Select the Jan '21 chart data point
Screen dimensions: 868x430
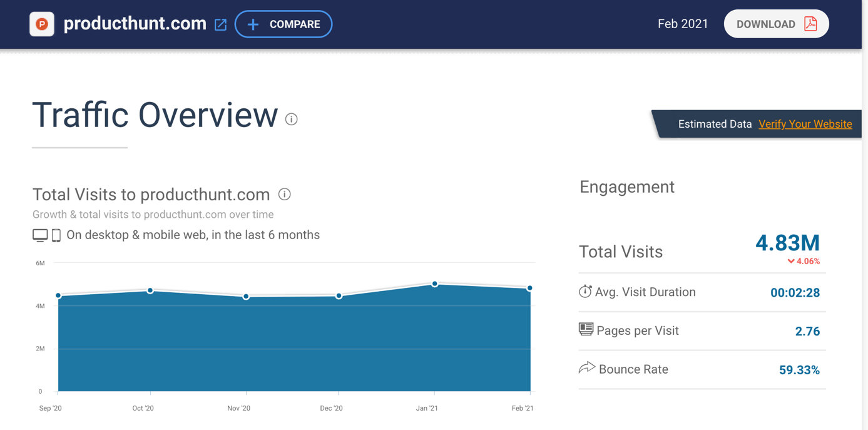[x=434, y=284]
